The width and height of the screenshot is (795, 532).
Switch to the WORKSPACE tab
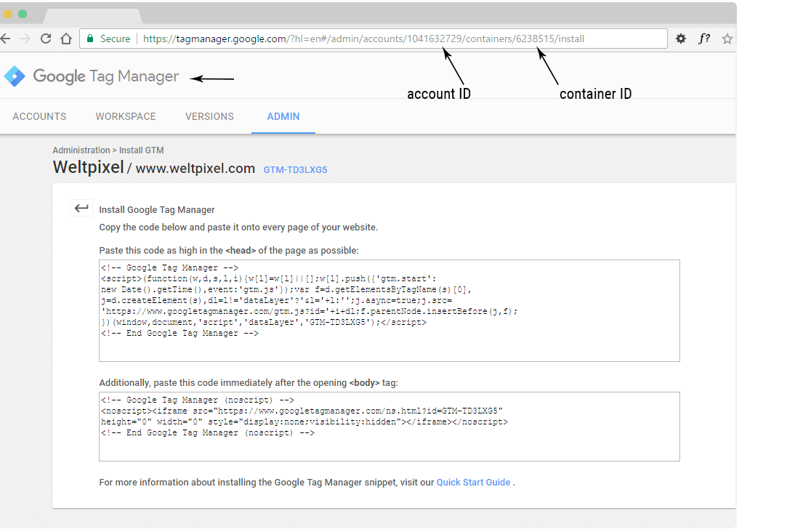[x=126, y=116]
